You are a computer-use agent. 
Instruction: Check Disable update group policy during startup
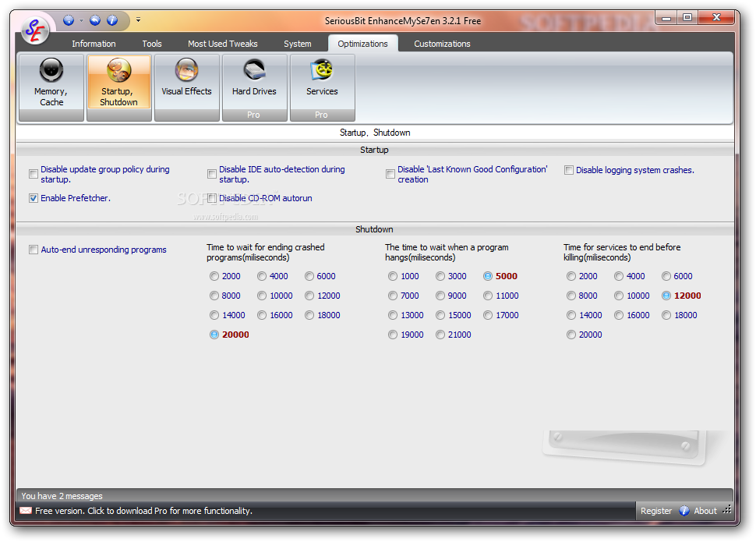pos(34,174)
